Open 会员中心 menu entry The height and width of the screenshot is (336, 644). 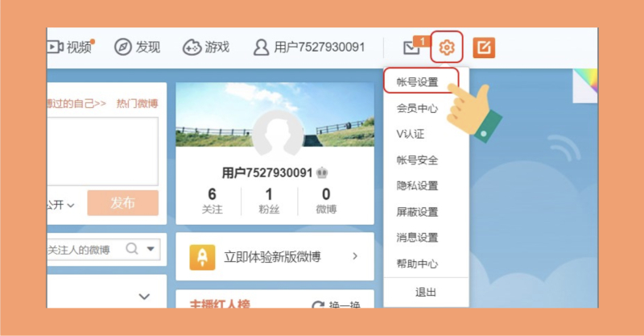pyautogui.click(x=417, y=108)
